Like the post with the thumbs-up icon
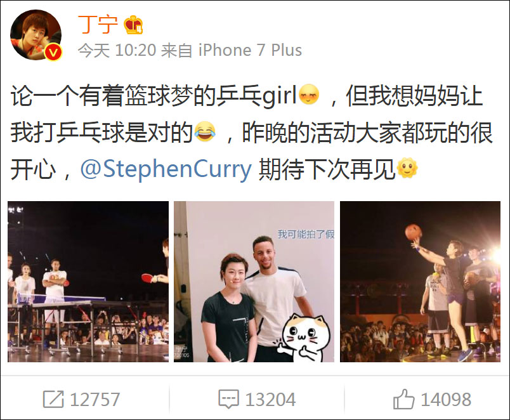The image size is (510, 420). tap(403, 399)
